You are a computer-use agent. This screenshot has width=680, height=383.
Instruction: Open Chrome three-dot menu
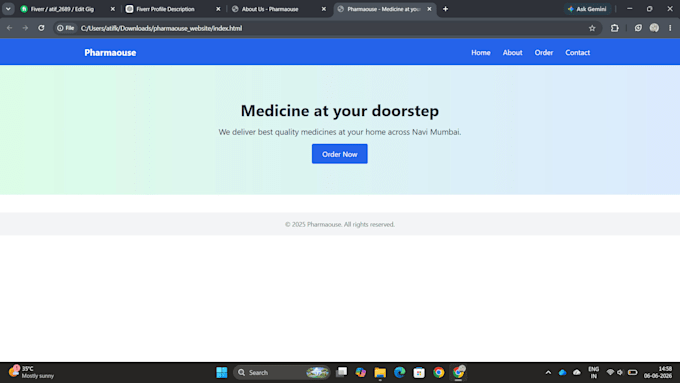tap(670, 28)
